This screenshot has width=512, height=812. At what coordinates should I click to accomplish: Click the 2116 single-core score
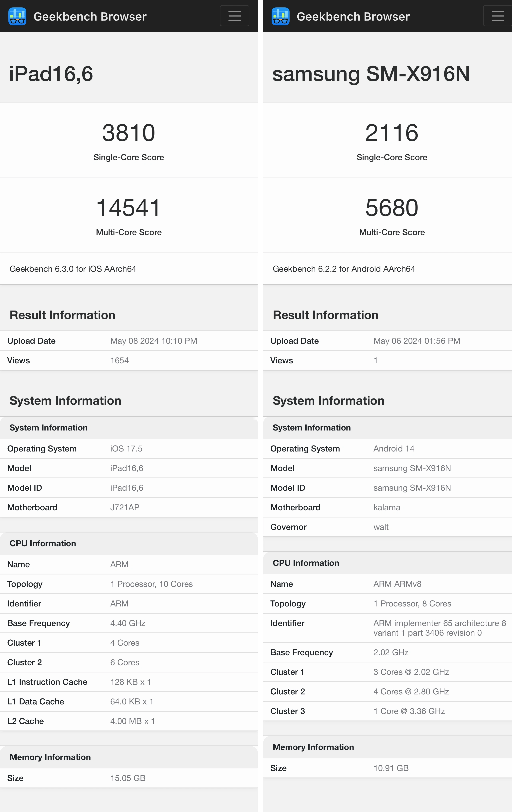pos(392,133)
